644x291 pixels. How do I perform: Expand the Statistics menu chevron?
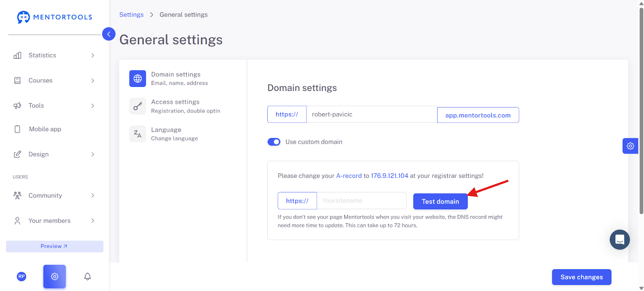pos(93,55)
